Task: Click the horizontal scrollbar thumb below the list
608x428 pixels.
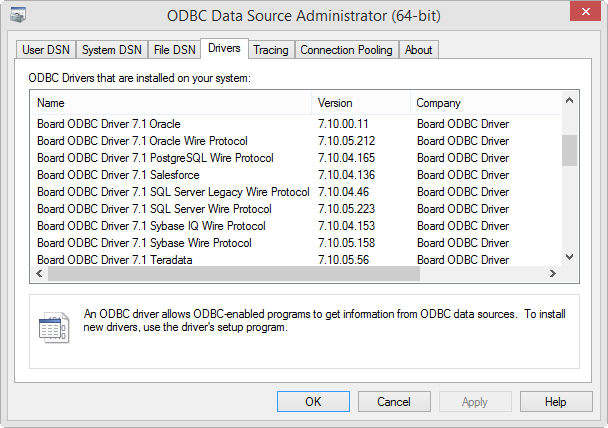Action: coord(234,273)
